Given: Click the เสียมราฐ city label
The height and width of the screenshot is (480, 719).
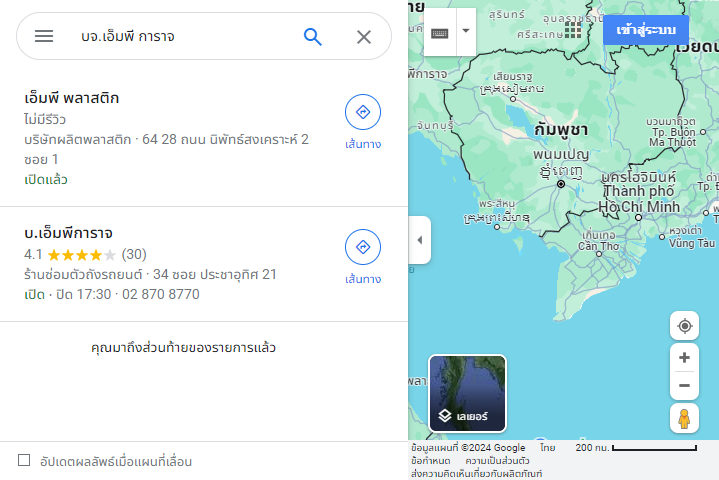Looking at the screenshot, I should click(x=513, y=76).
